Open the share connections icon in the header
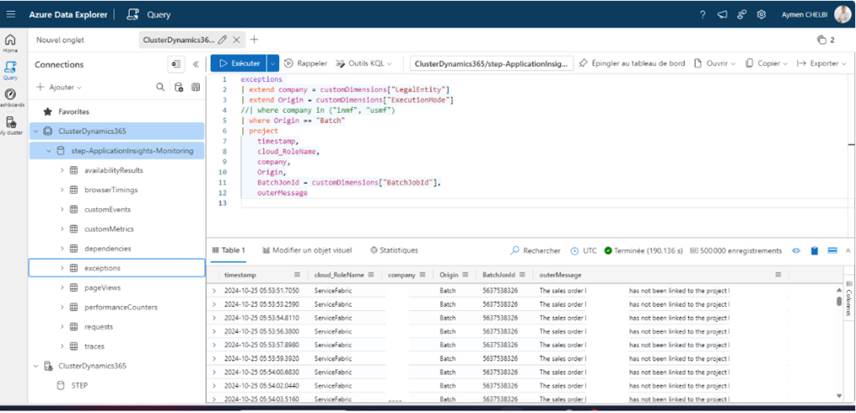Image resolution: width=856 pixels, height=413 pixels. click(741, 15)
